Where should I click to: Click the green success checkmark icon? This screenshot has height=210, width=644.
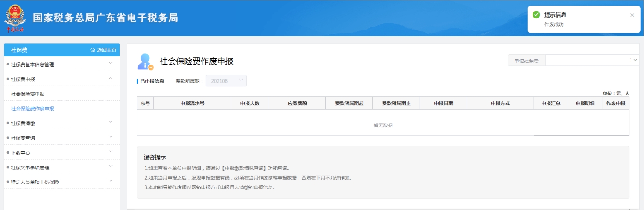pos(536,15)
